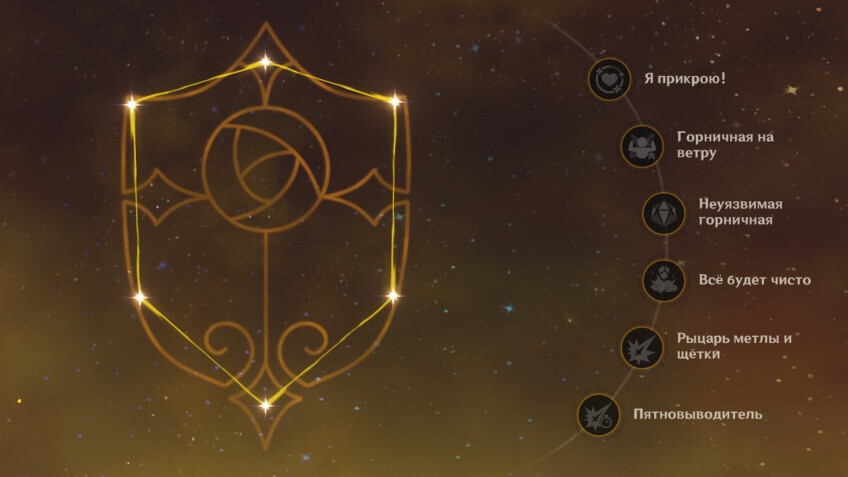Select the Неуязвимая горничная text
The image size is (848, 477).
point(740,211)
